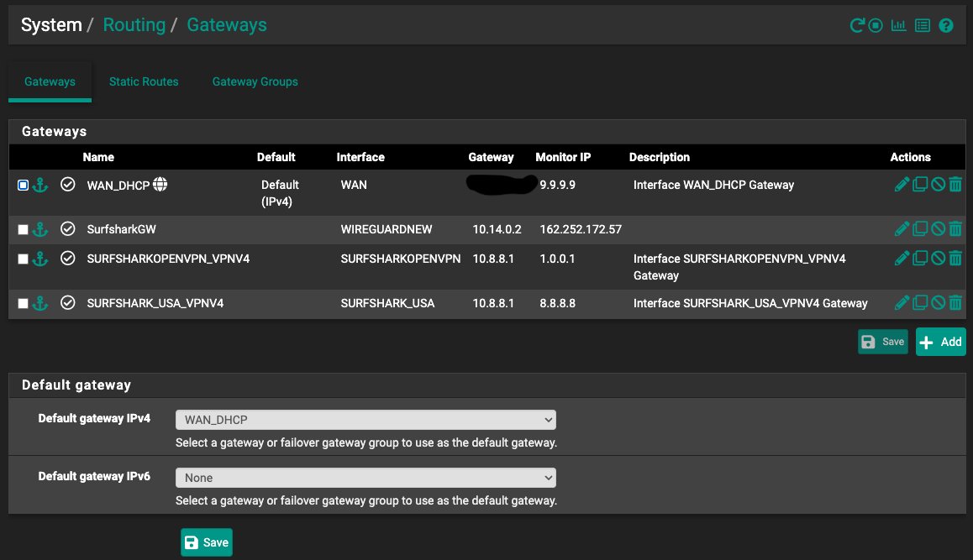Click the anchor icon for SURFSHARKOPENVPN_VPNV4 row

40,259
